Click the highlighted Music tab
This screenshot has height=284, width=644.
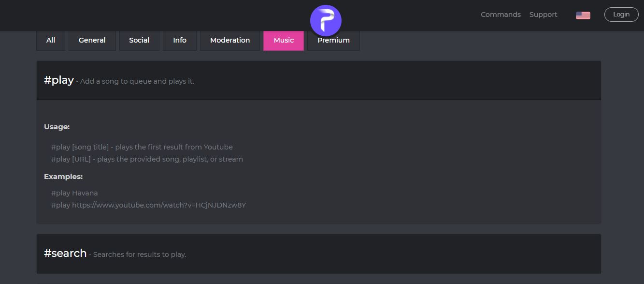284,40
